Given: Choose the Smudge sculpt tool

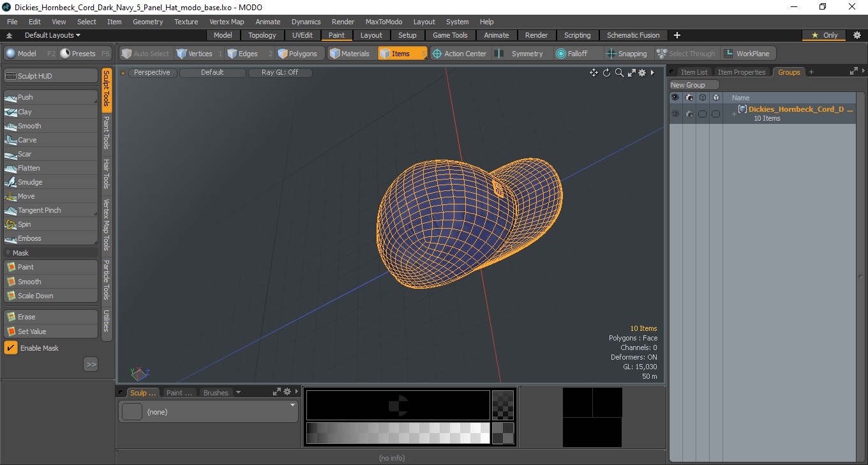Looking at the screenshot, I should (x=50, y=182).
